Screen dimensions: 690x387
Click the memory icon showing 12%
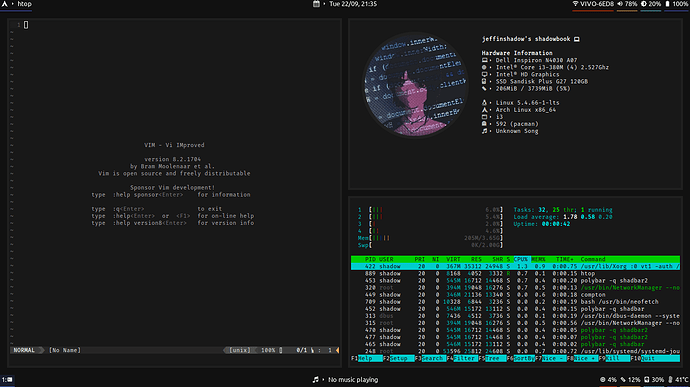[x=623, y=380]
